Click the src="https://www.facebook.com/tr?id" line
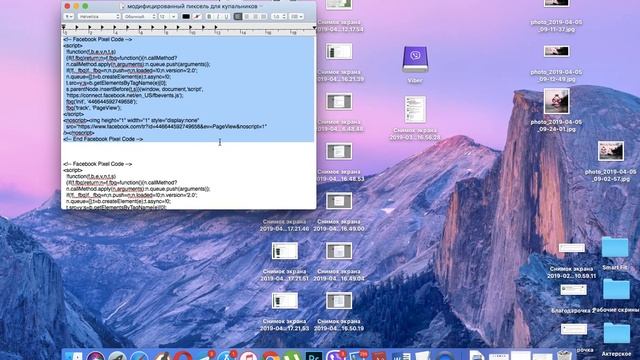Image resolution: width=640 pixels, height=360 pixels. tap(166, 127)
